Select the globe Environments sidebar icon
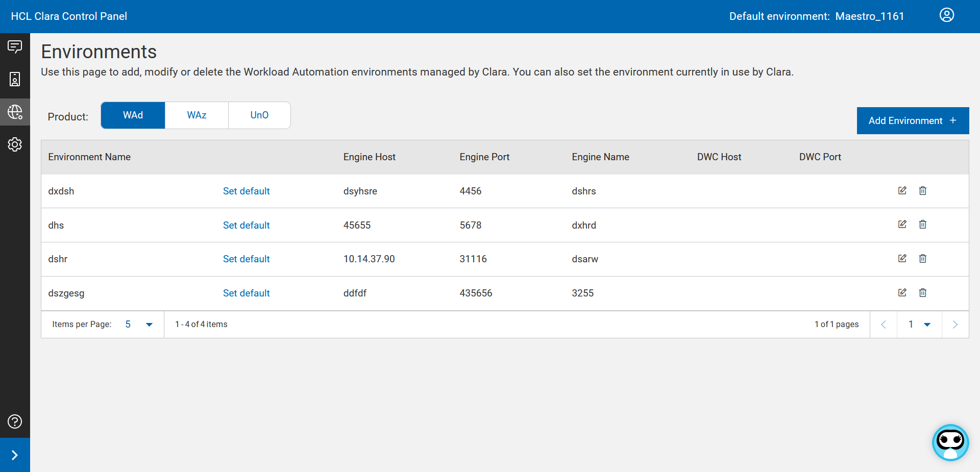The width and height of the screenshot is (980, 472). coord(15,112)
